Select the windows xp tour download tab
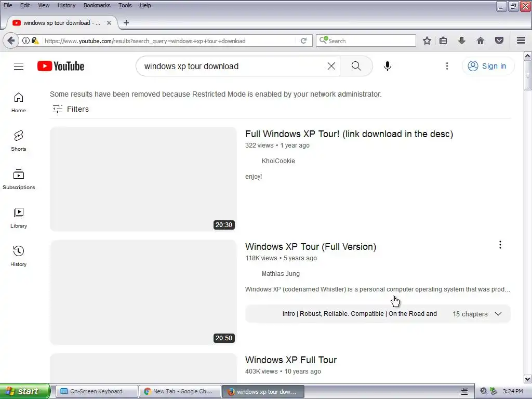 [x=61, y=23]
